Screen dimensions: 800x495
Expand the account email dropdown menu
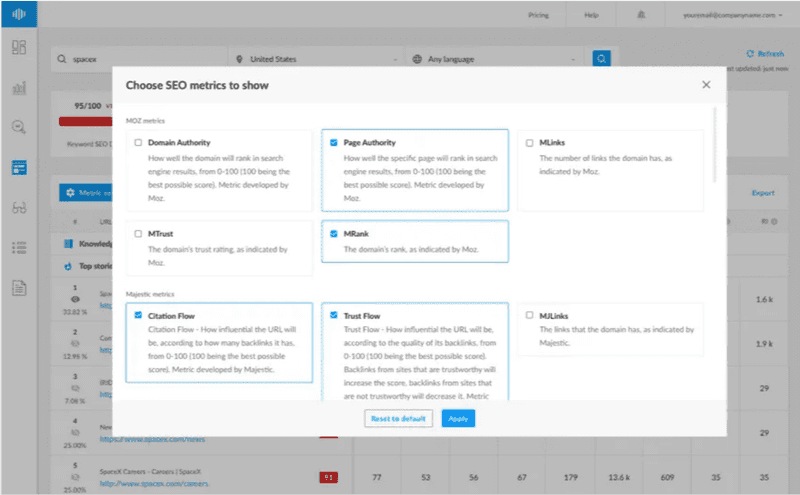tap(732, 15)
